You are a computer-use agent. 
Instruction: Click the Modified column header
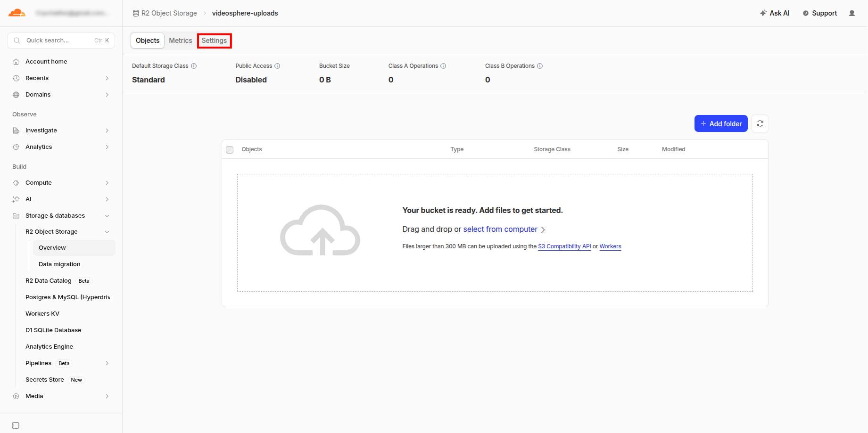click(x=673, y=149)
